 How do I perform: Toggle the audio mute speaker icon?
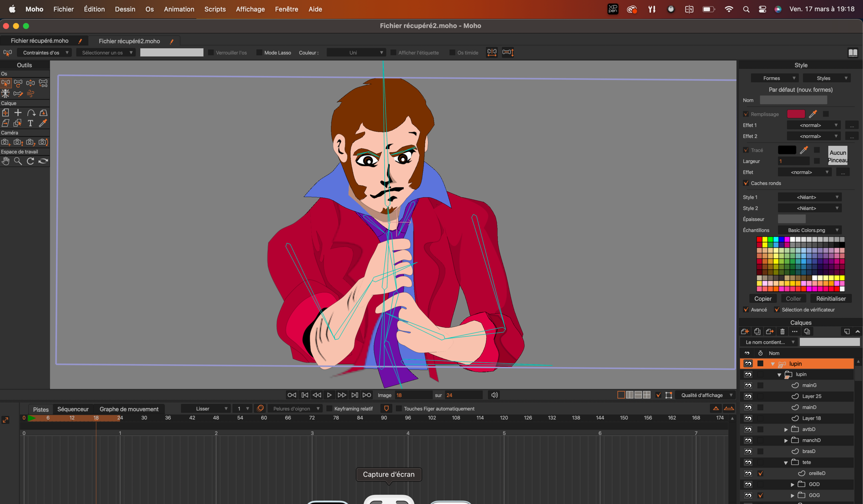pyautogui.click(x=494, y=395)
